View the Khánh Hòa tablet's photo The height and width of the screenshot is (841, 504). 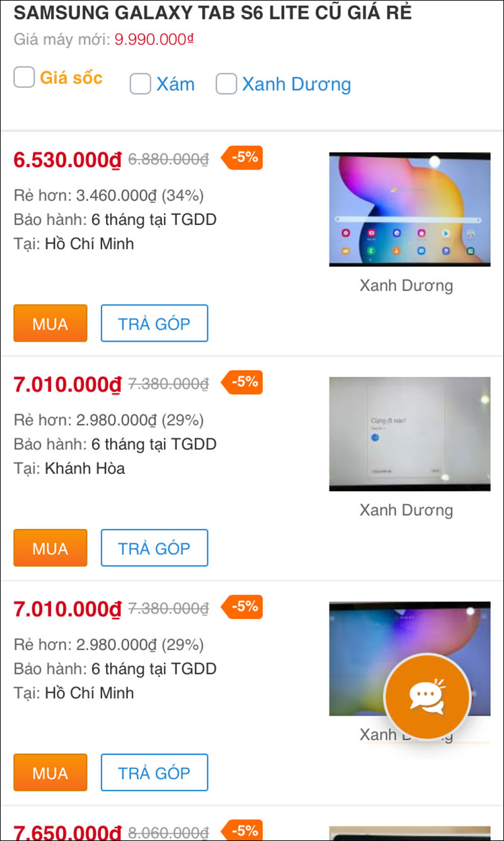(x=409, y=434)
